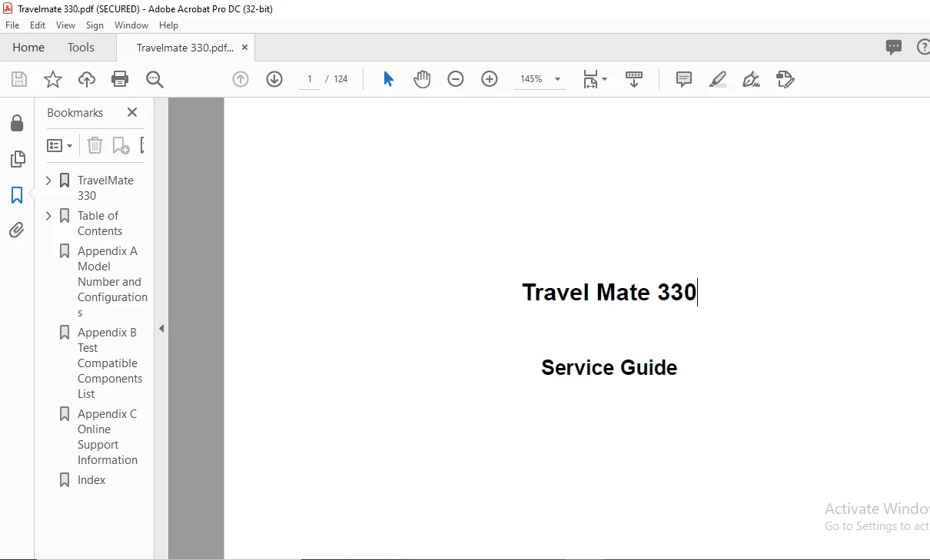
Task: Open the bookmarks options menu
Action: [59, 145]
